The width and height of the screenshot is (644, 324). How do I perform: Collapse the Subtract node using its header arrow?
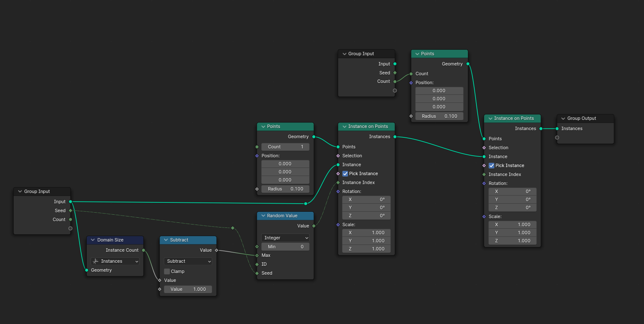tap(166, 240)
